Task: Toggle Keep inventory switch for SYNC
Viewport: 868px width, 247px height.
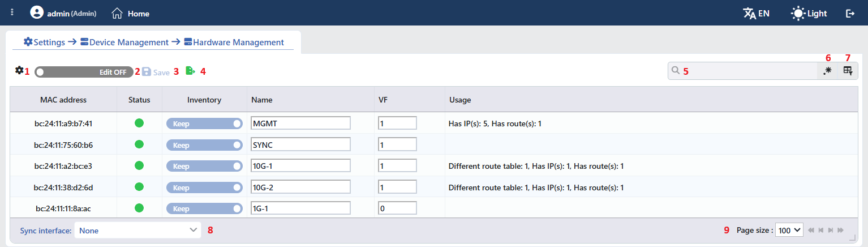Action: pyautogui.click(x=204, y=145)
